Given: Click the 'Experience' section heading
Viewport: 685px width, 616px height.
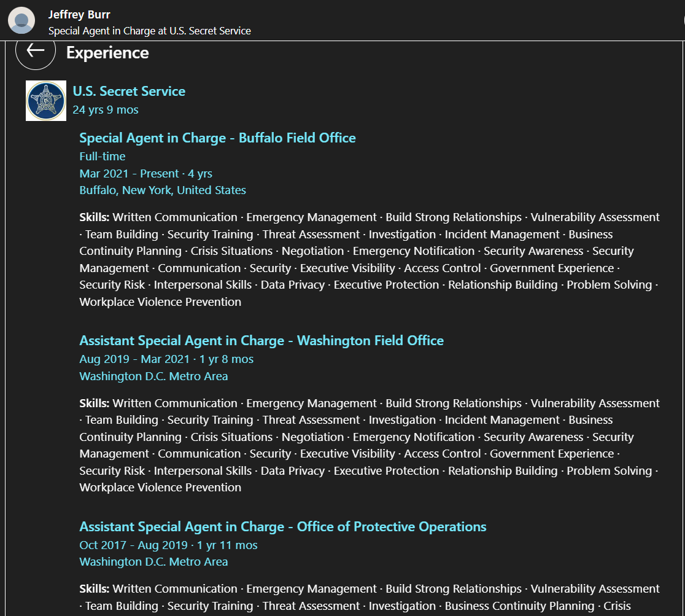Looking at the screenshot, I should (x=107, y=53).
